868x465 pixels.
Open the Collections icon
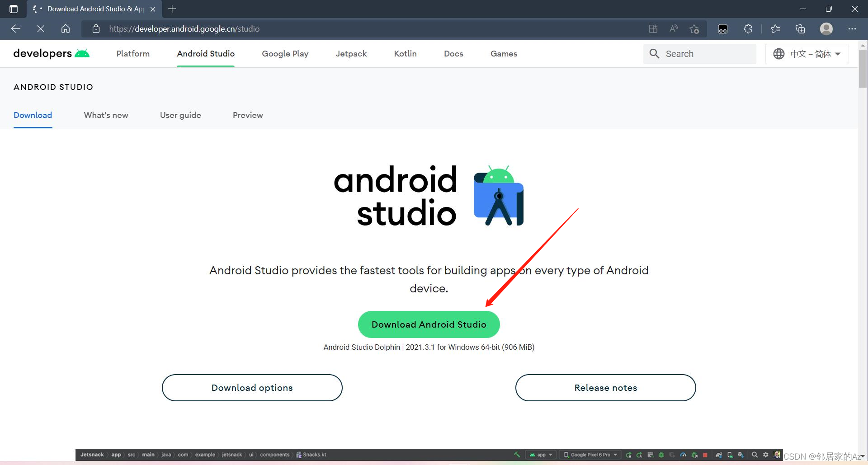(800, 29)
